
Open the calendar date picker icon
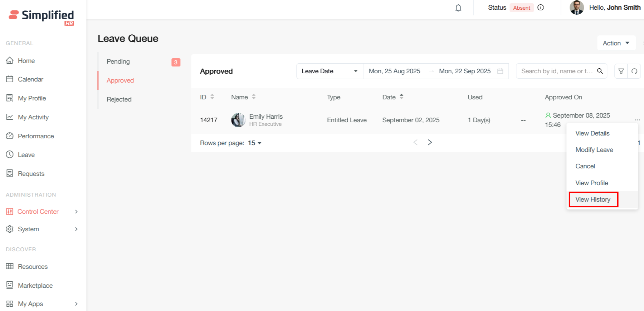click(500, 71)
